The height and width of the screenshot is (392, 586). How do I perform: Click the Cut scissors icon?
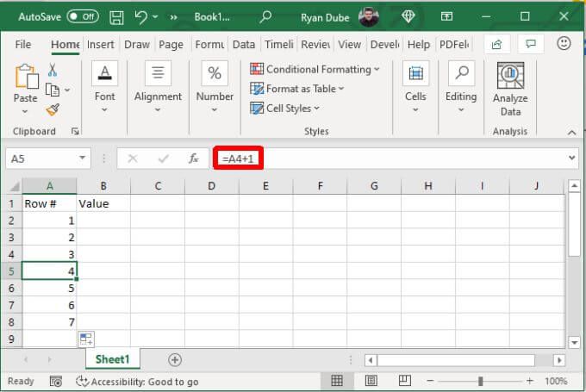(x=53, y=70)
